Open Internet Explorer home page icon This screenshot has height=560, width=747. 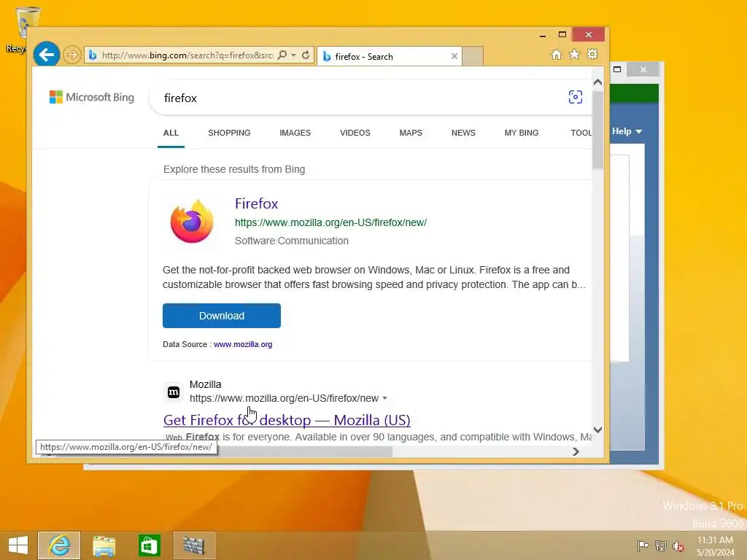click(x=556, y=54)
